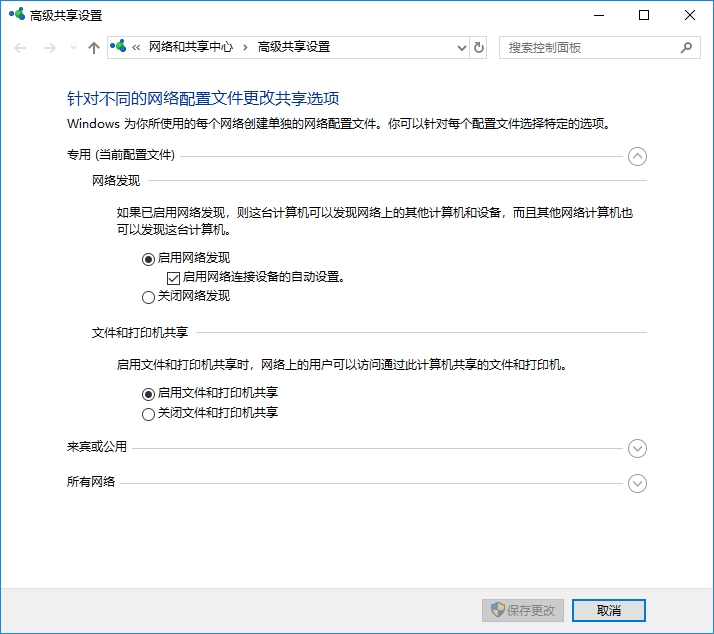Click the network icon in address bar
Screen dimensions: 714x634
pyautogui.click(x=118, y=46)
